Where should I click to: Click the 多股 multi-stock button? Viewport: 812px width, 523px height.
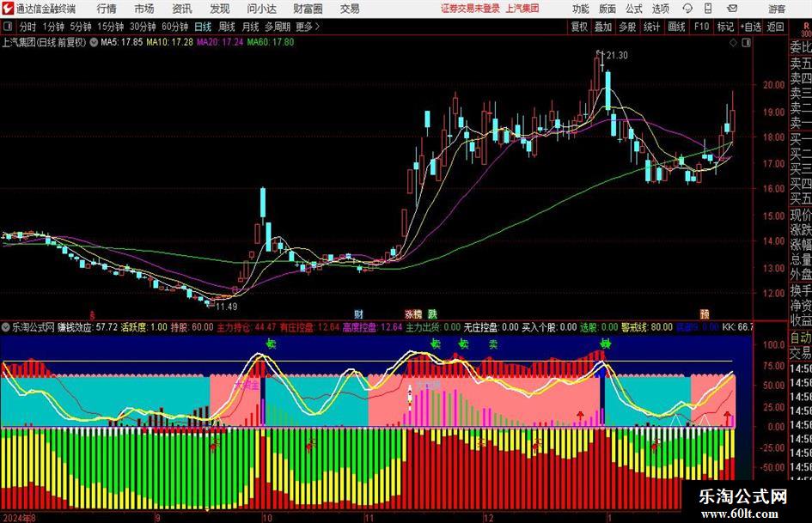(x=627, y=27)
